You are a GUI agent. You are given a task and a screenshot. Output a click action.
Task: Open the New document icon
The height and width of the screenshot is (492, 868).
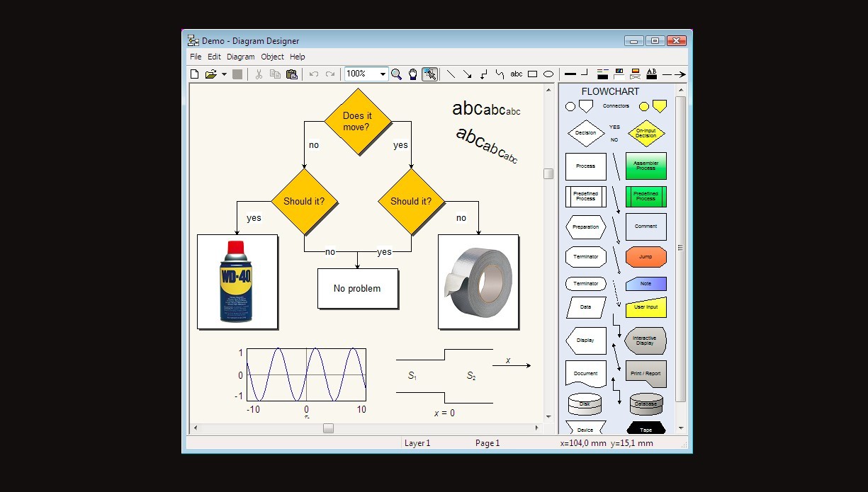[194, 74]
